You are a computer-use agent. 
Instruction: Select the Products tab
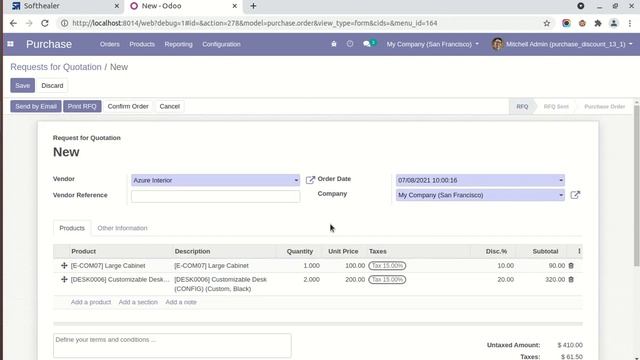coord(72,228)
